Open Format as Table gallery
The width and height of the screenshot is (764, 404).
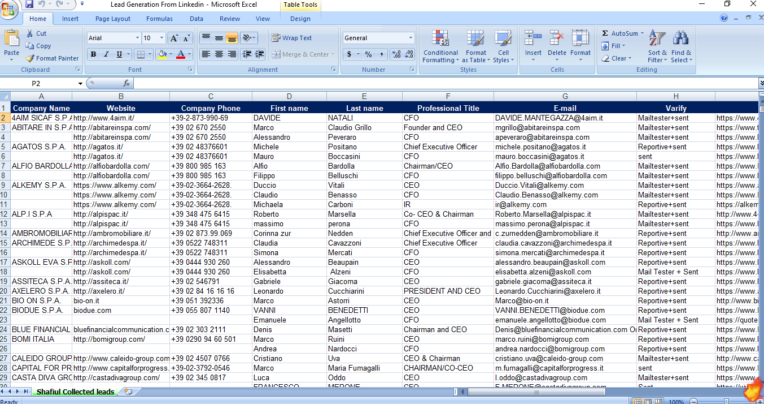tap(476, 46)
